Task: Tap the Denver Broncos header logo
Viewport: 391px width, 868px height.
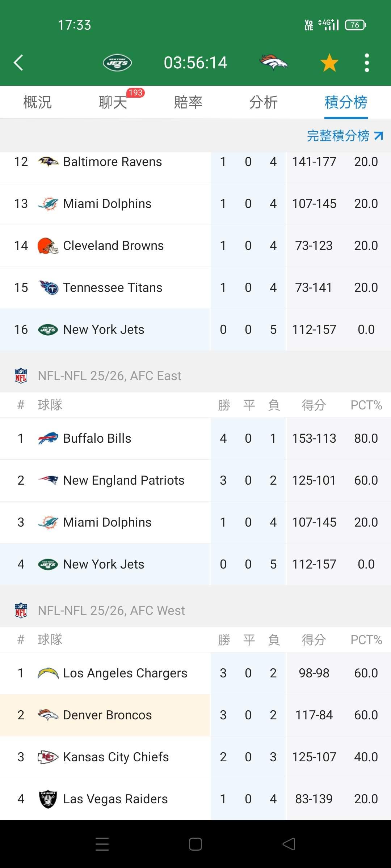Action: coord(273,63)
